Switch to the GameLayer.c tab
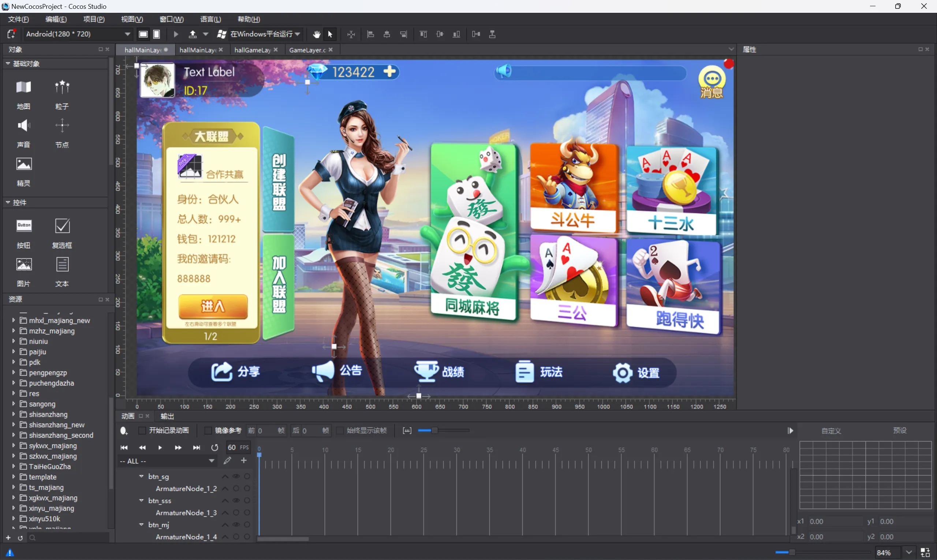This screenshot has height=560, width=937. point(307,50)
